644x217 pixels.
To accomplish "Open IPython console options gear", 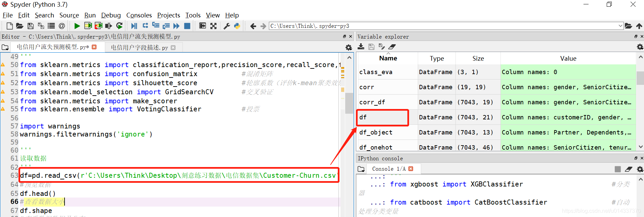I will tap(640, 169).
